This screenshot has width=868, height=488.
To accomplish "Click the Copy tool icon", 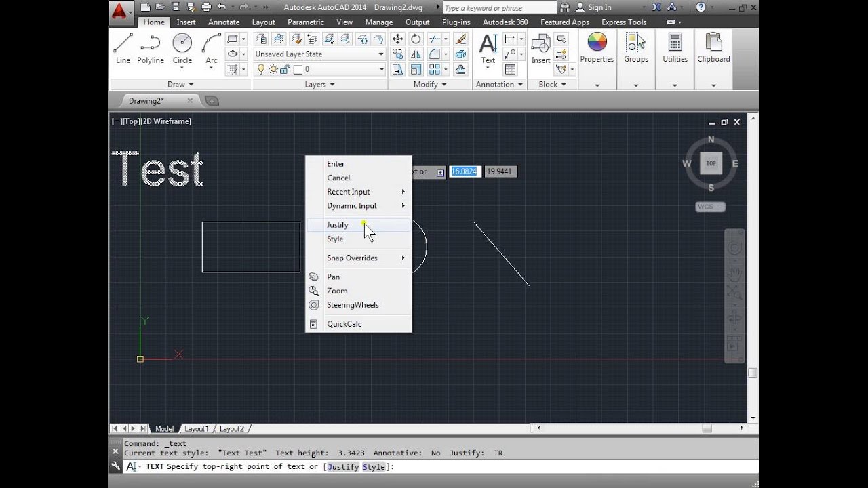I will [398, 54].
